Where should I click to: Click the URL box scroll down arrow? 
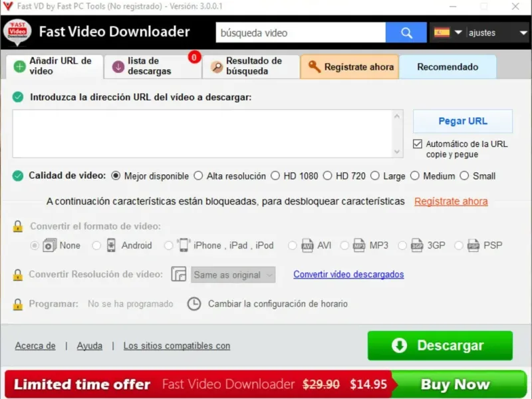(397, 152)
